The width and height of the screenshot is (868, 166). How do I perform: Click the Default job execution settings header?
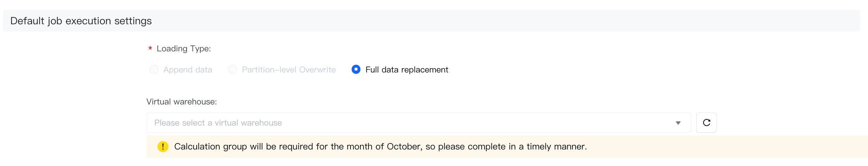point(81,21)
